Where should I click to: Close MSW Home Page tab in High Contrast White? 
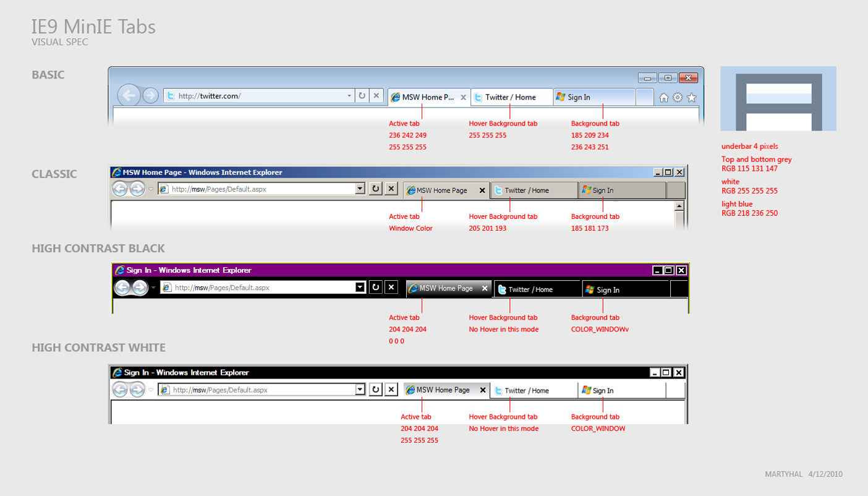(x=482, y=391)
